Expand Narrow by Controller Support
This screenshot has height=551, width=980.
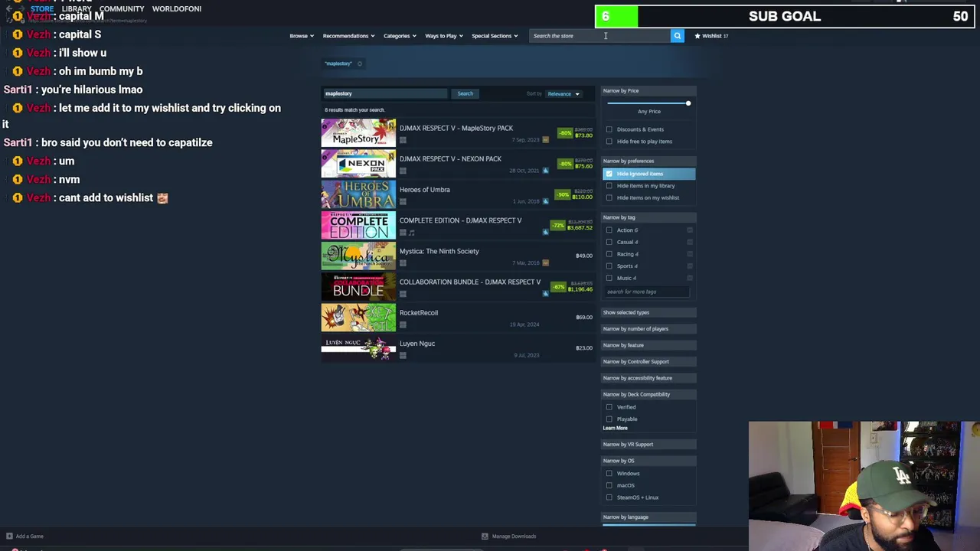click(x=648, y=361)
